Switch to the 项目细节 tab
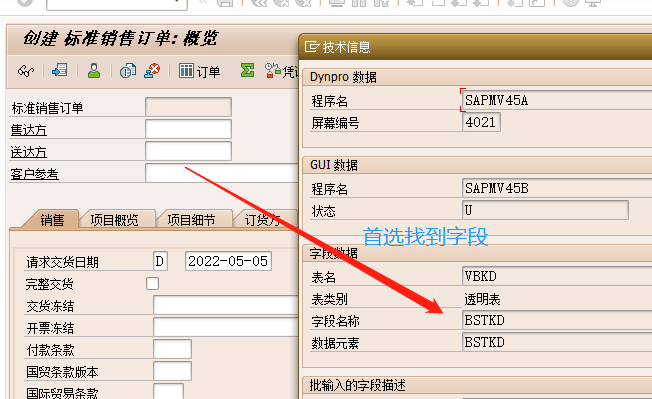 pyautogui.click(x=191, y=219)
